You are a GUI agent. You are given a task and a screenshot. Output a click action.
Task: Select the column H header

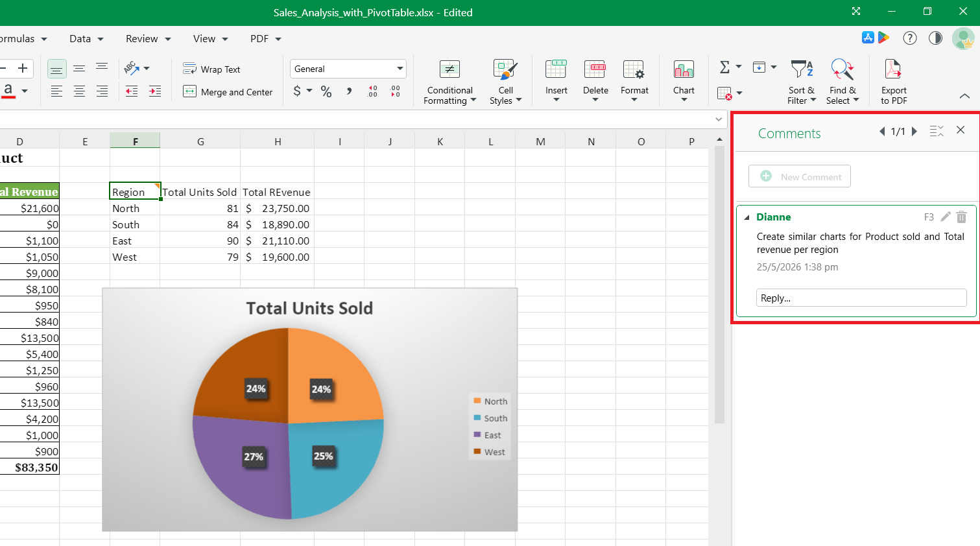278,141
